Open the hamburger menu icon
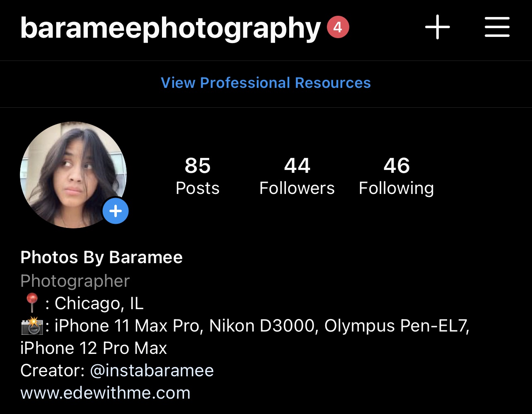Screen dimensions: 532x414 tap(497, 27)
